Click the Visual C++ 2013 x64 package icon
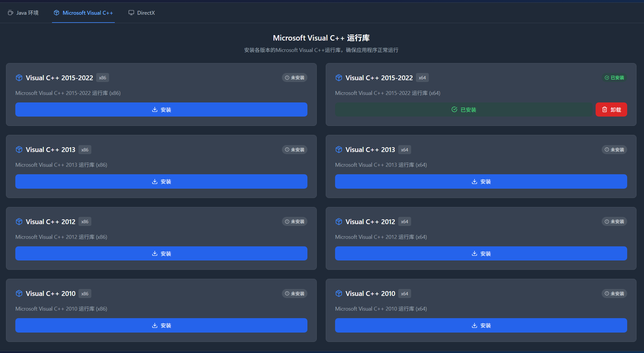 pos(339,150)
